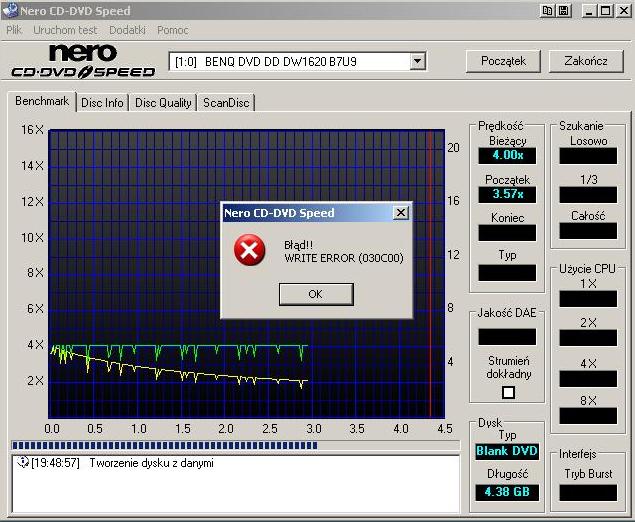Viewport: 635px width, 522px height.
Task: Close the WRITE ERROR dialog
Action: (401, 213)
